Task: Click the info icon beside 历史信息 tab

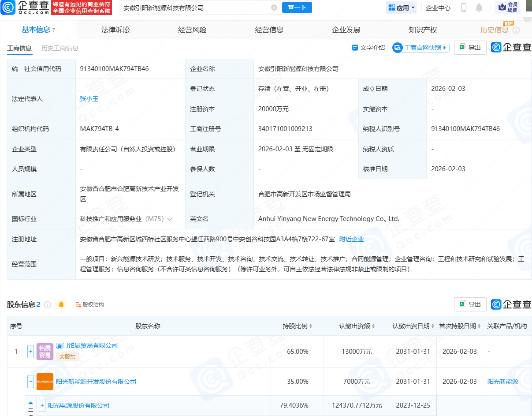Action: 516,30
